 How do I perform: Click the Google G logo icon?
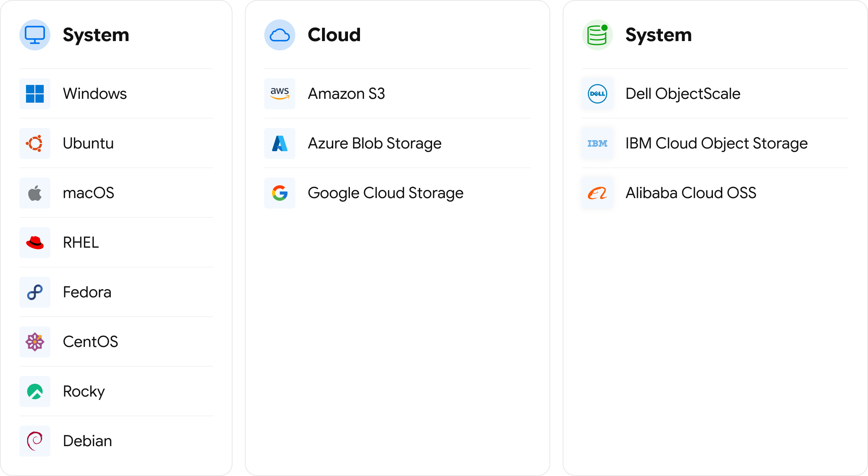(x=280, y=193)
